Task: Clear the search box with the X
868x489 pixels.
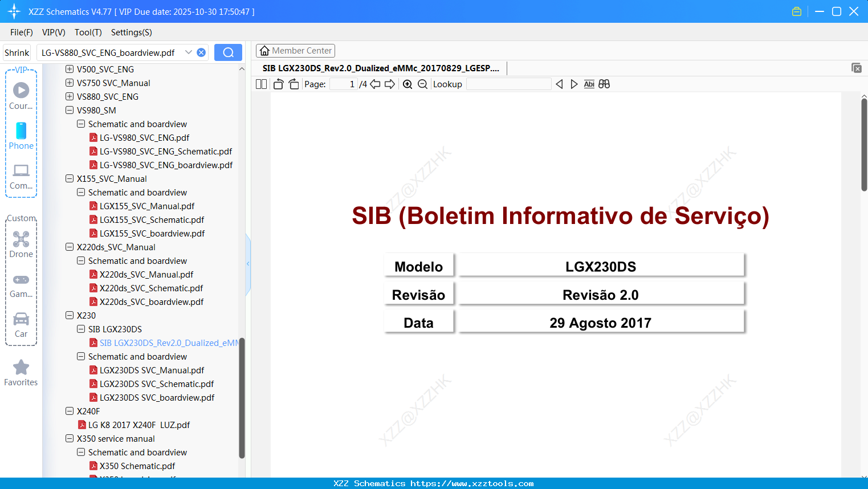Action: pos(201,52)
